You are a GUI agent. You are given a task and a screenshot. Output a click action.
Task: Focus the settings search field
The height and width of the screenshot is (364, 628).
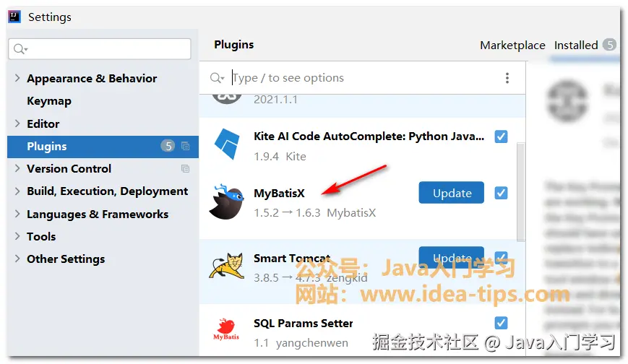(x=99, y=49)
